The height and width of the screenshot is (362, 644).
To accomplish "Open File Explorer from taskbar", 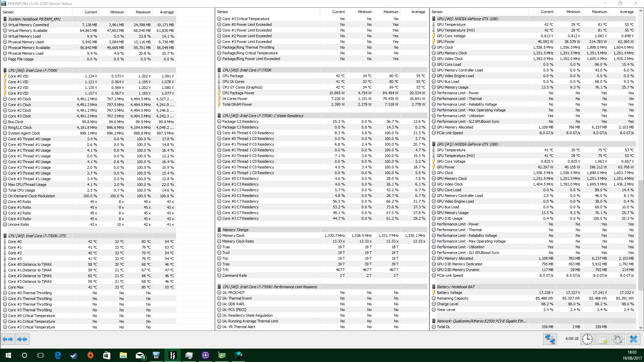I will [123, 355].
